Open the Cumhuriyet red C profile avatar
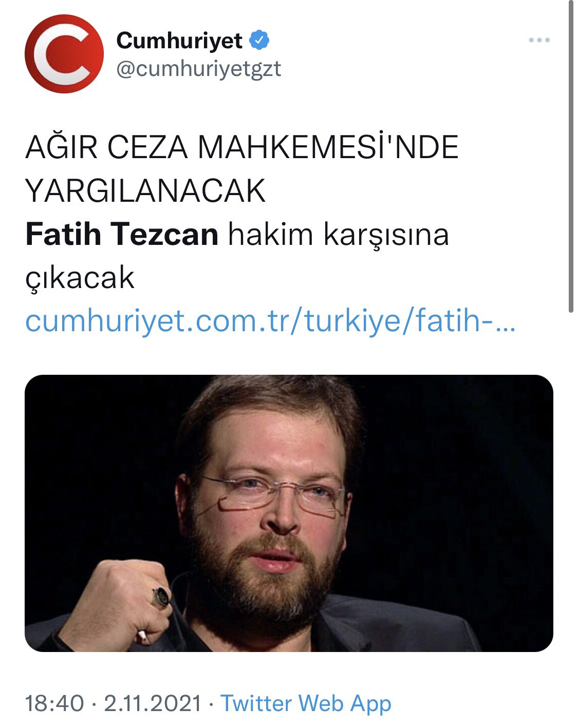 (x=64, y=54)
